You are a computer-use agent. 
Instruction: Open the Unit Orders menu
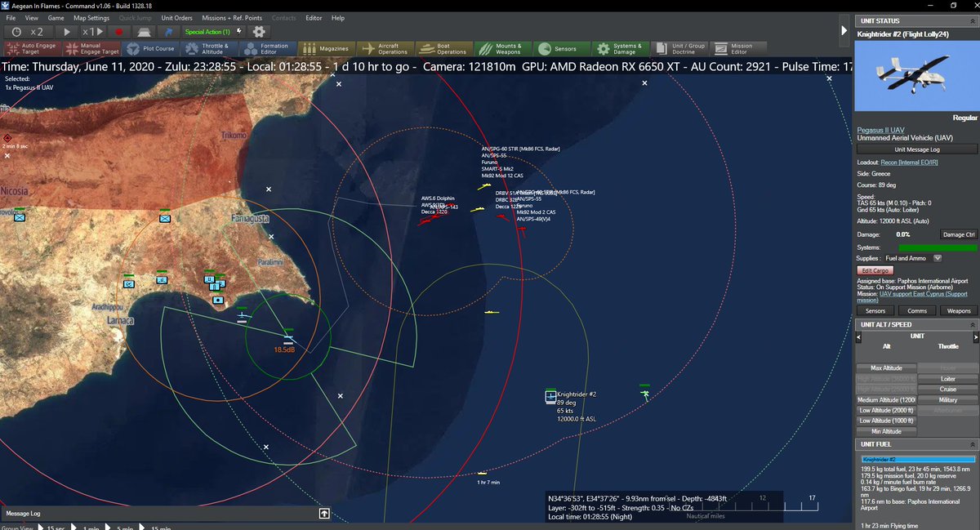(x=176, y=17)
